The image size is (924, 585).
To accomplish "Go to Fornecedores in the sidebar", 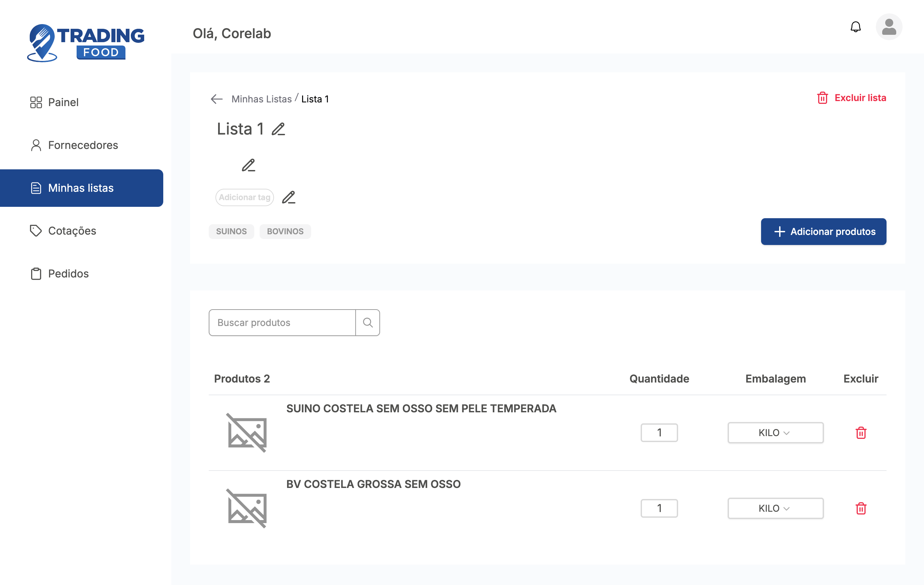I will (x=83, y=145).
